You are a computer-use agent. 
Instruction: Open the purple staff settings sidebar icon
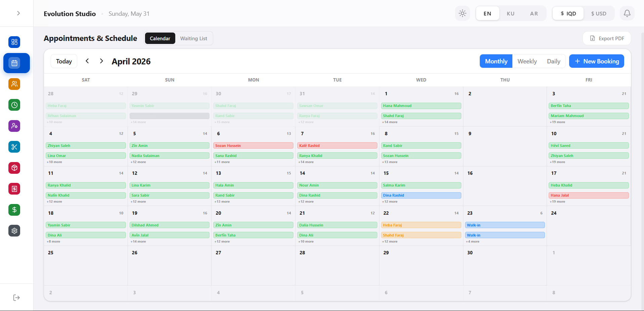[x=14, y=126]
